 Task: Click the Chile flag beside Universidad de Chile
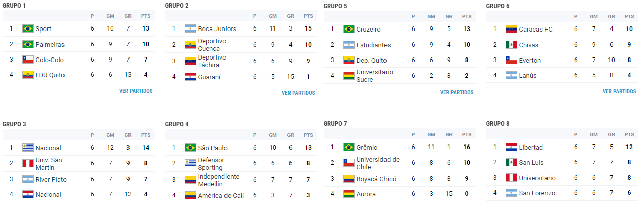(349, 163)
